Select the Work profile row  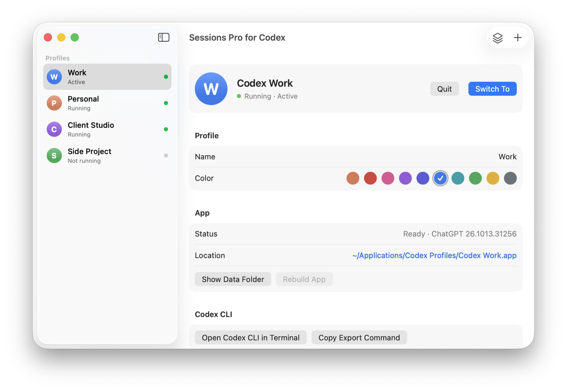(107, 77)
